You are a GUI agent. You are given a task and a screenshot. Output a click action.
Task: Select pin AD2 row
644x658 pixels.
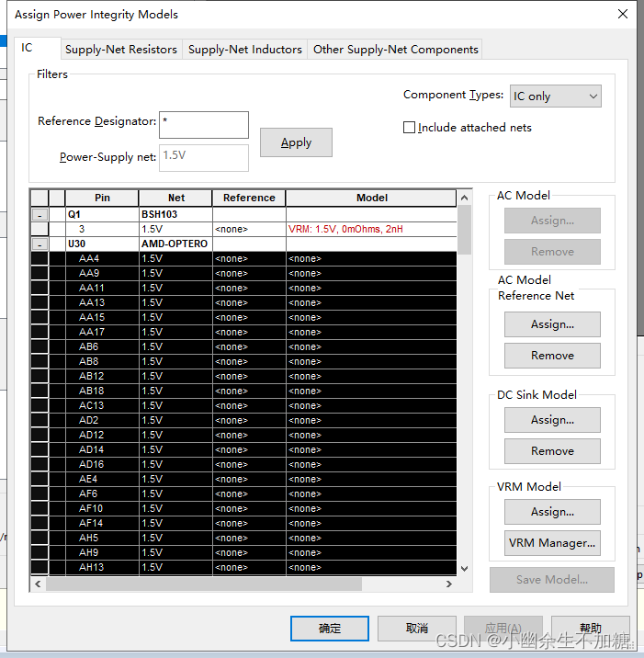click(243, 420)
